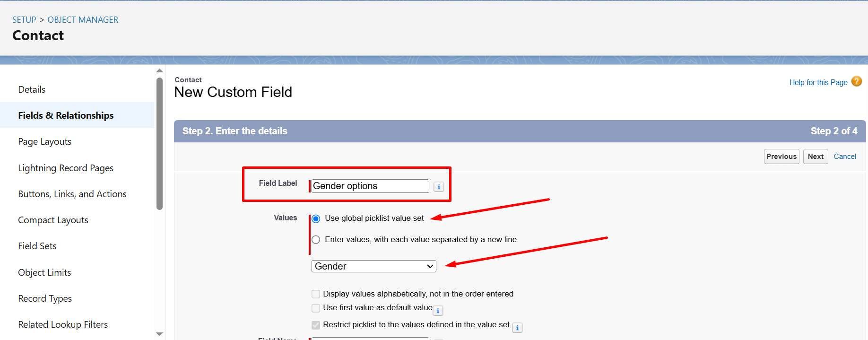Select Enter values separated by new line radio

tap(316, 240)
